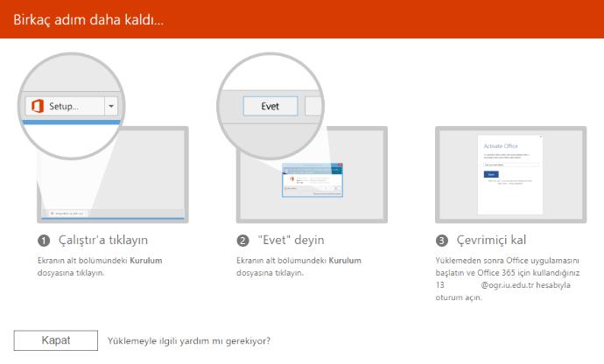This screenshot has width=604, height=364.
Task: Click the 'Evet' button in the magnified illustration
Action: coord(270,106)
